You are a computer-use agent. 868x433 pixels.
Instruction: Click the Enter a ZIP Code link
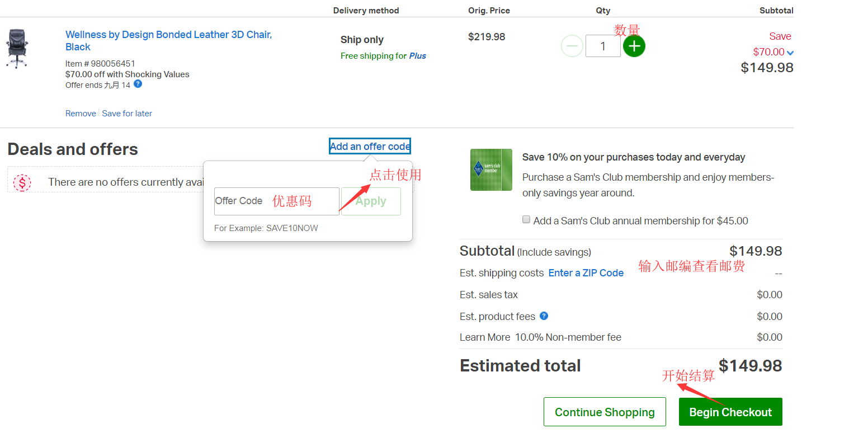(x=586, y=273)
